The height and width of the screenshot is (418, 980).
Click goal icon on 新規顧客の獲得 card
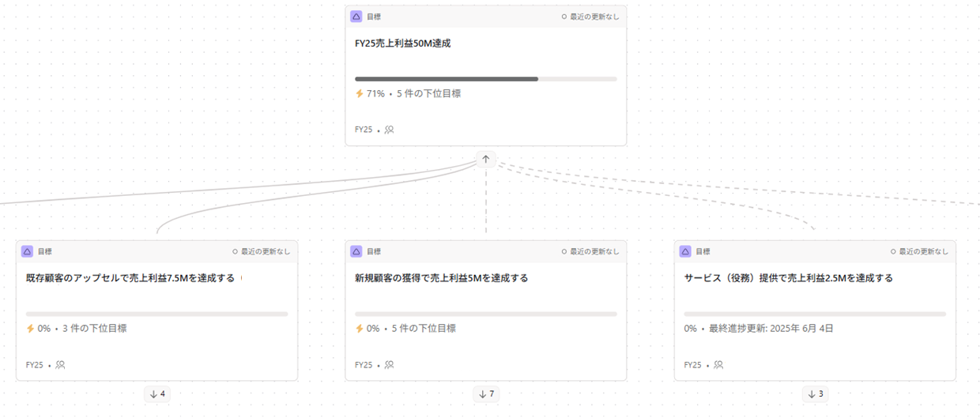[x=356, y=251]
